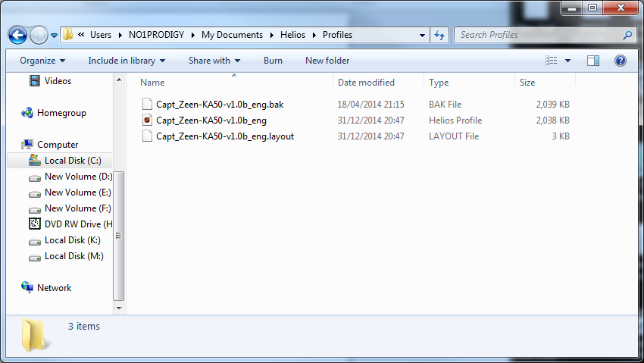This screenshot has height=363, width=644.
Task: Click the search magnifier icon
Action: (627, 36)
